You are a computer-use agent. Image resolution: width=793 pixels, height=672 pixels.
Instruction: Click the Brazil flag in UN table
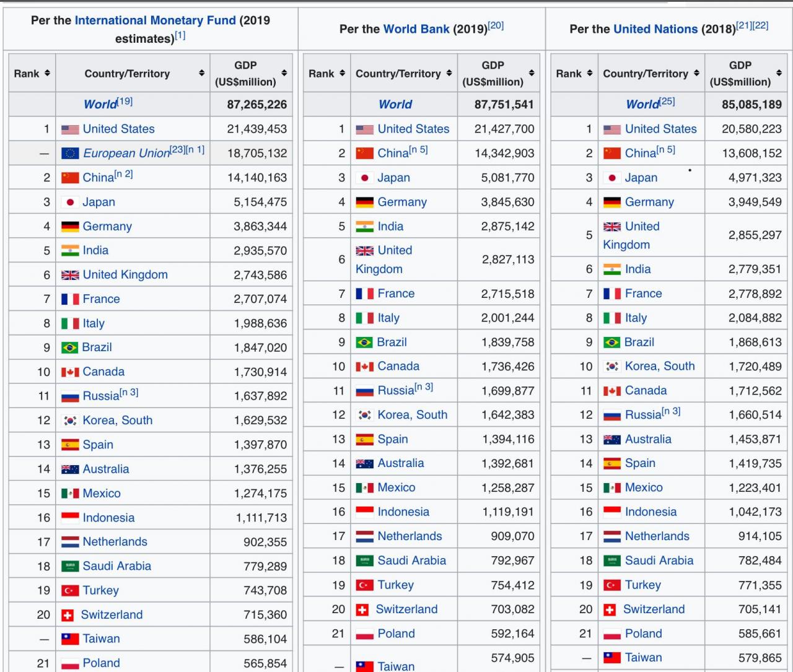point(612,343)
